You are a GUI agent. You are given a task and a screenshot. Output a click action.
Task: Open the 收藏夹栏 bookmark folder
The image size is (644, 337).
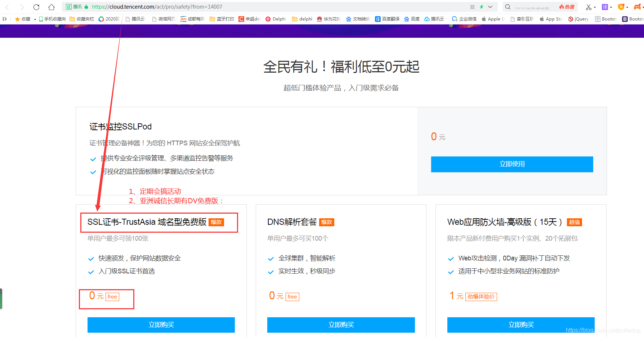pyautogui.click(x=82, y=19)
